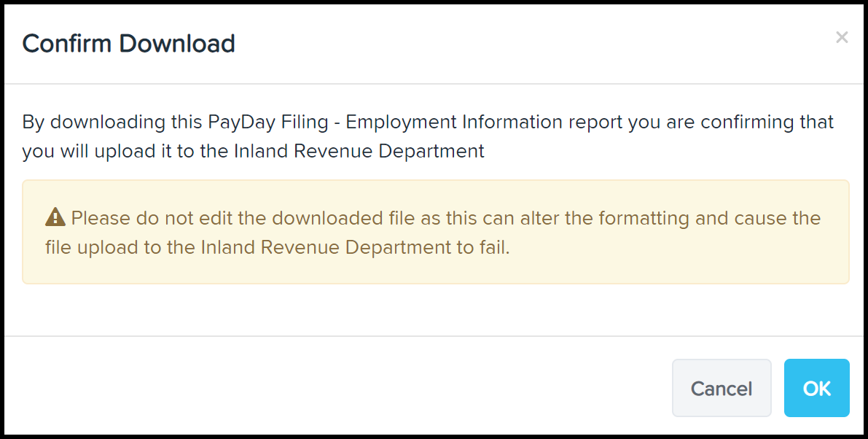The image size is (868, 439).
Task: Click 'you are confirming that' in the message
Action: coord(731,121)
